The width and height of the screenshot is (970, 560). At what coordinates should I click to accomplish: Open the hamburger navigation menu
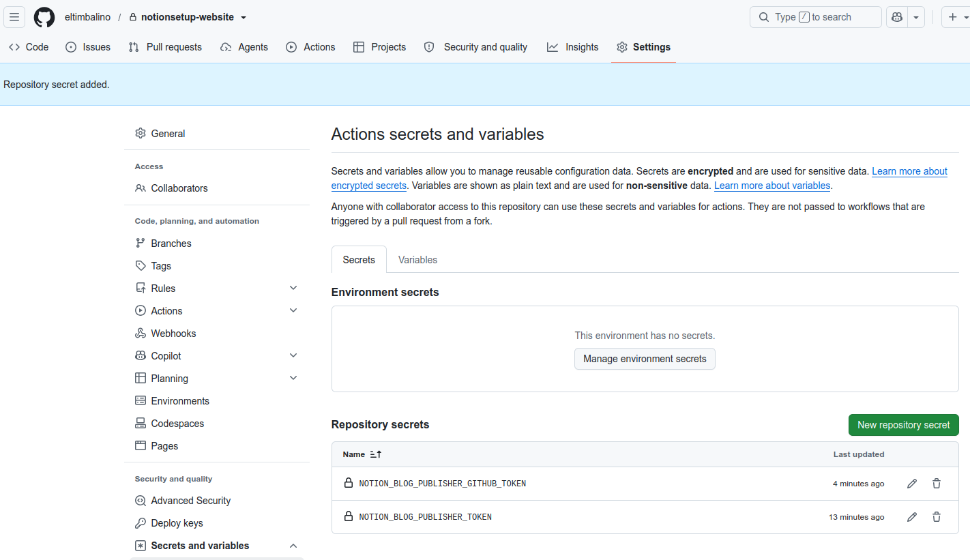[14, 17]
